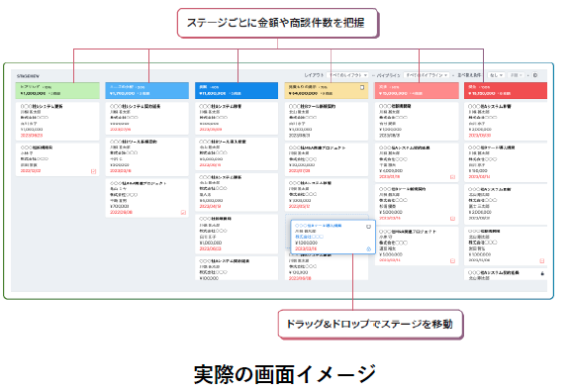Viewport: 571px width, 392px height.
Task: Click the lock icon on the red column's bottom card
Action: tap(542, 273)
